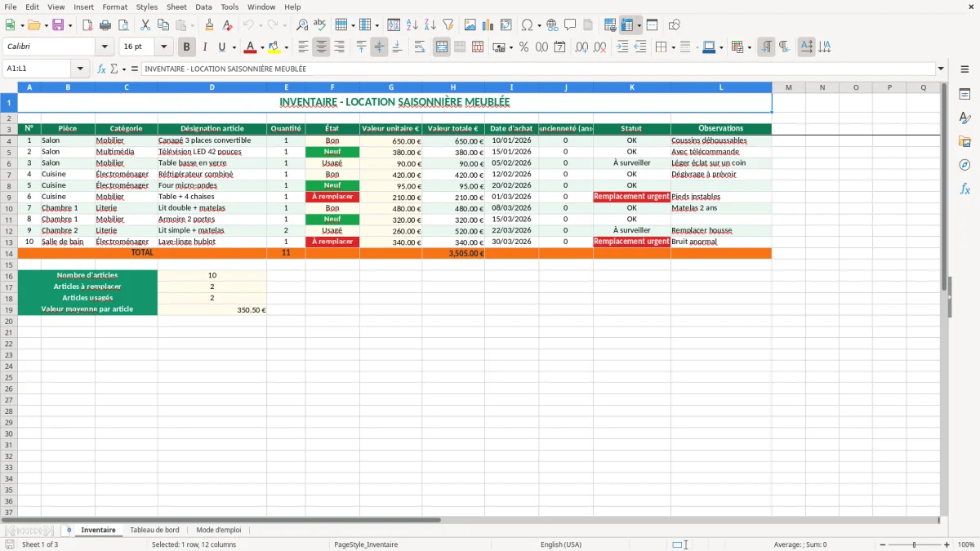Open the Format menu
The width and height of the screenshot is (980, 551).
coord(114,7)
